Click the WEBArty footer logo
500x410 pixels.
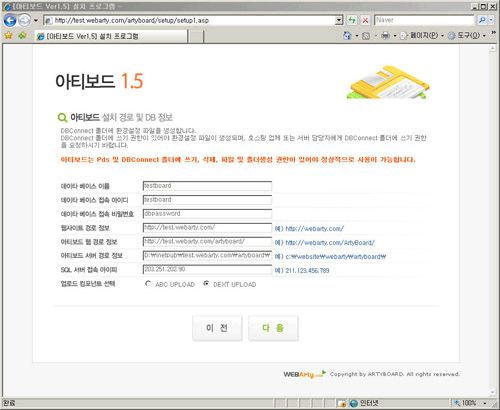click(305, 374)
